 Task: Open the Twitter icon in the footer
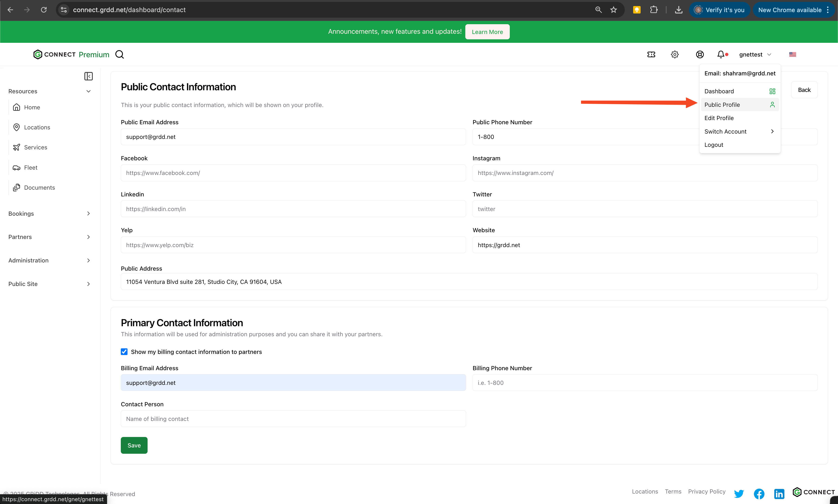[x=738, y=494]
